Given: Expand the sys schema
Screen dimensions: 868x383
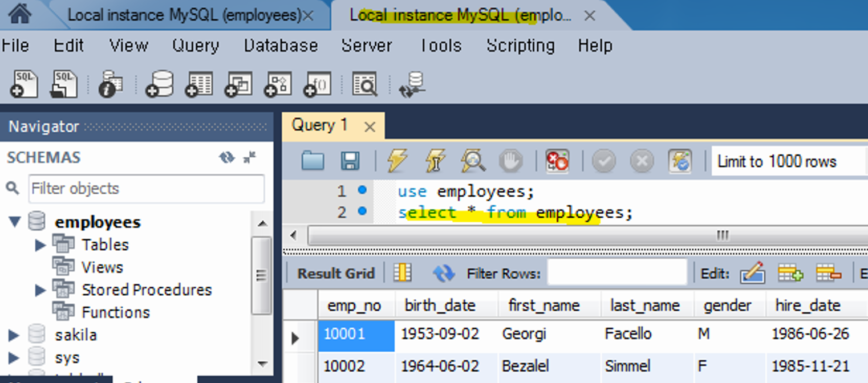Looking at the screenshot, I should [x=14, y=358].
